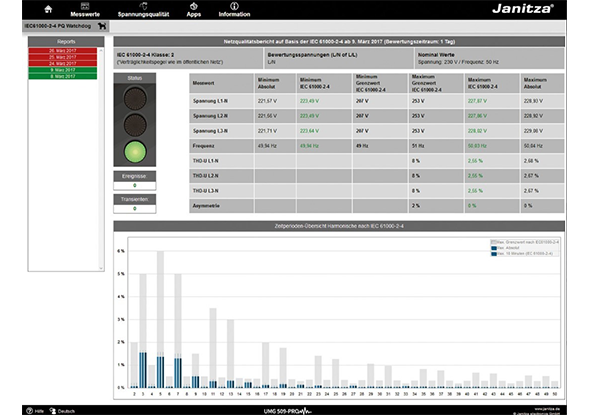Click the 7th harmonic bar in chart

[178, 331]
